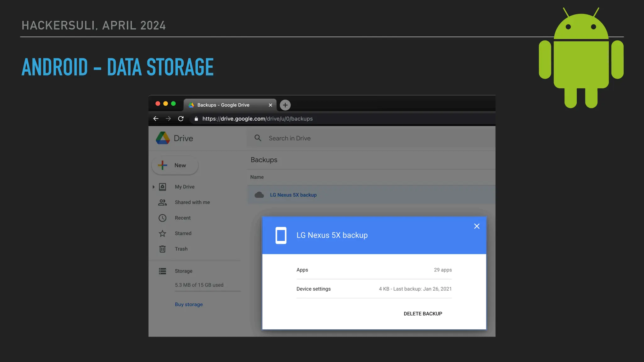Click the yellow minimize window button

point(165,104)
